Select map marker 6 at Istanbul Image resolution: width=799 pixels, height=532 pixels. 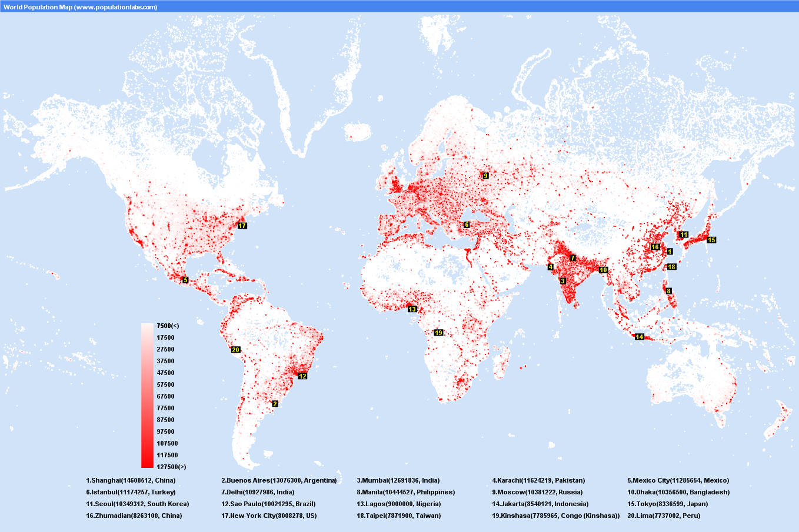point(467,225)
